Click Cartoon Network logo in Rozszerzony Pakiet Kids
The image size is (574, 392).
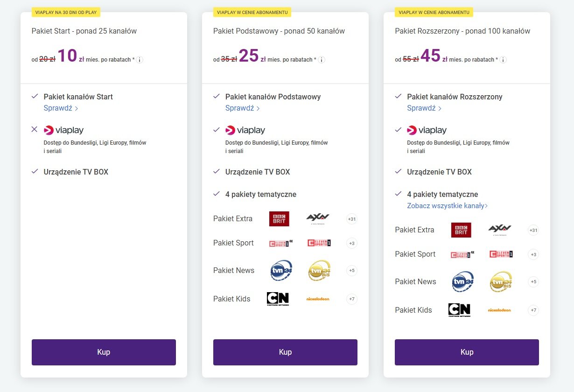click(459, 310)
